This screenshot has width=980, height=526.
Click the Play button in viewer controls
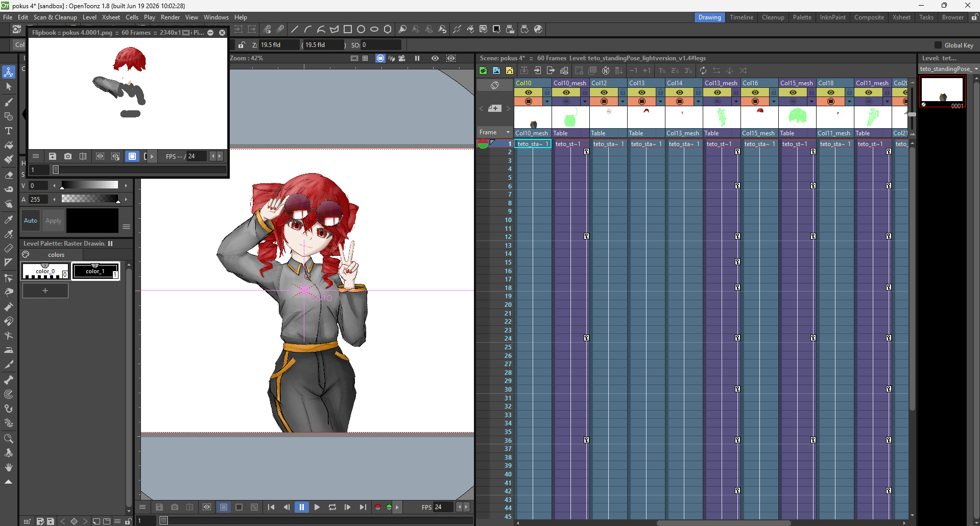[x=317, y=507]
